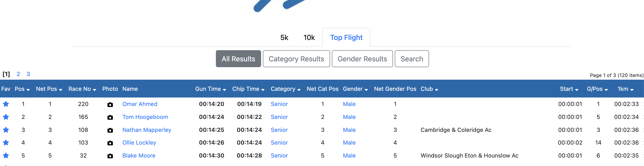Toggle favourite star for Omar Ahmed
The image size is (644, 166).
click(6, 104)
